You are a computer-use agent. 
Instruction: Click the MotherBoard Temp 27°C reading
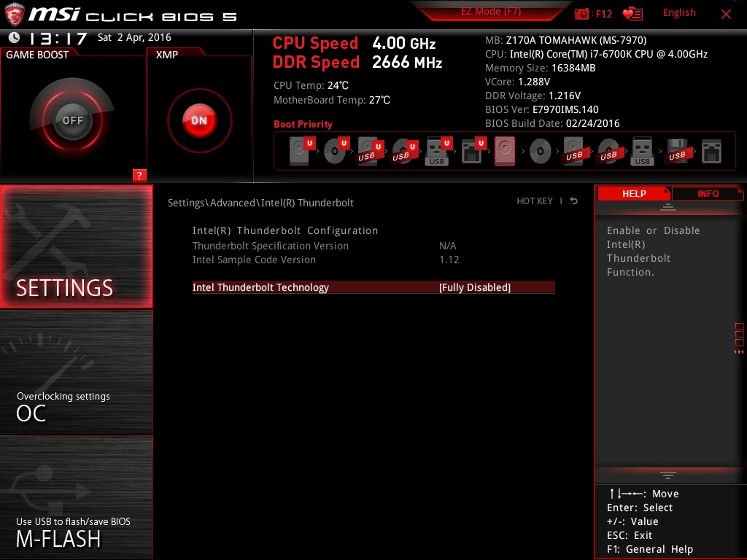click(x=332, y=100)
